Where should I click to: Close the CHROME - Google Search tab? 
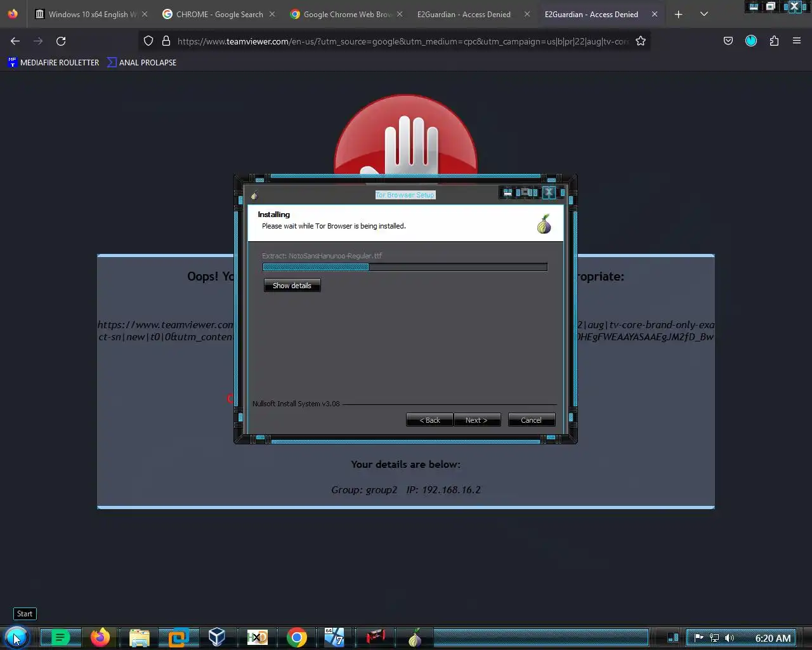(272, 14)
